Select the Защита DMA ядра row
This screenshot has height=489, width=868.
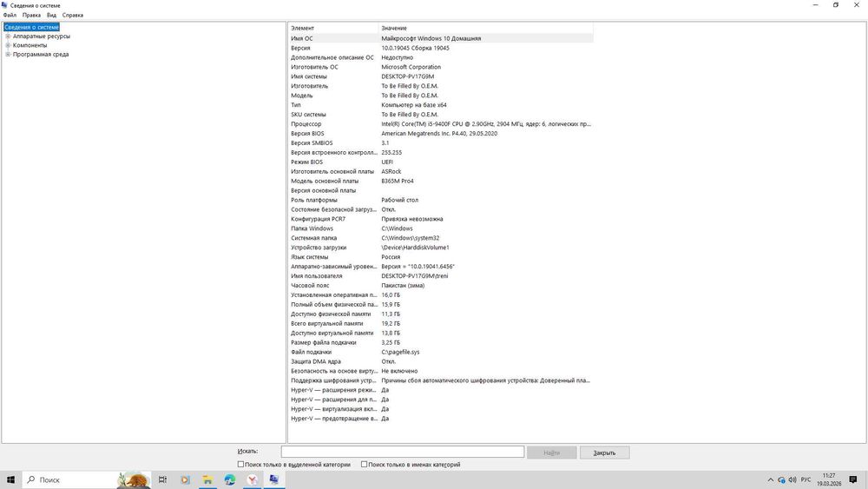pos(441,361)
